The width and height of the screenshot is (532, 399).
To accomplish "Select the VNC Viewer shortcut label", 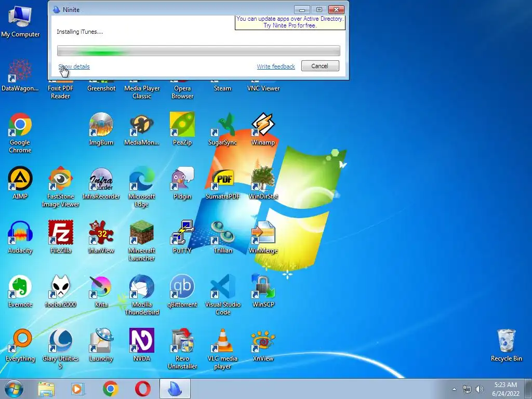I will click(263, 88).
